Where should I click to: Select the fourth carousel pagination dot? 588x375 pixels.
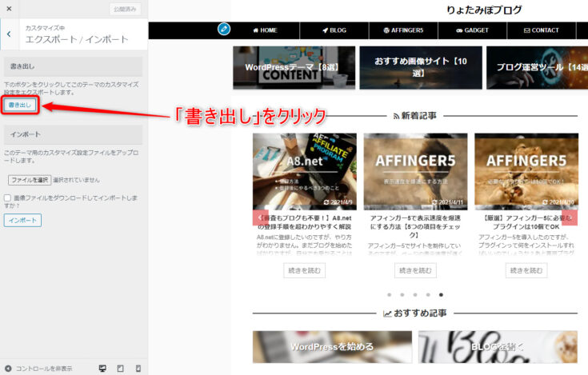[428, 295]
